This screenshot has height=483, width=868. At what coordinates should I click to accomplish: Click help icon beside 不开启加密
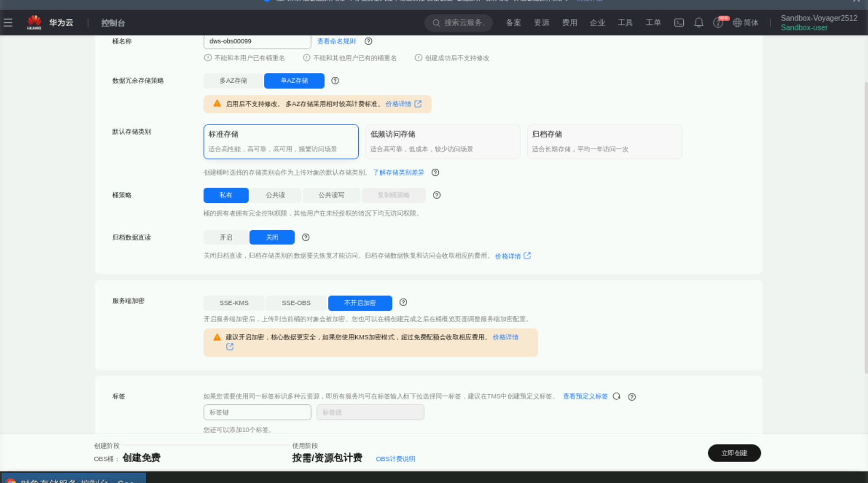point(403,302)
